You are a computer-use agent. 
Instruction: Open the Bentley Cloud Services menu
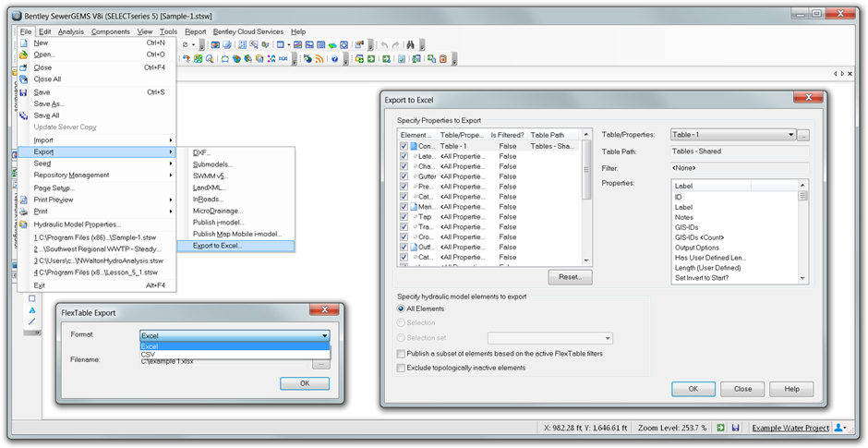pos(248,31)
